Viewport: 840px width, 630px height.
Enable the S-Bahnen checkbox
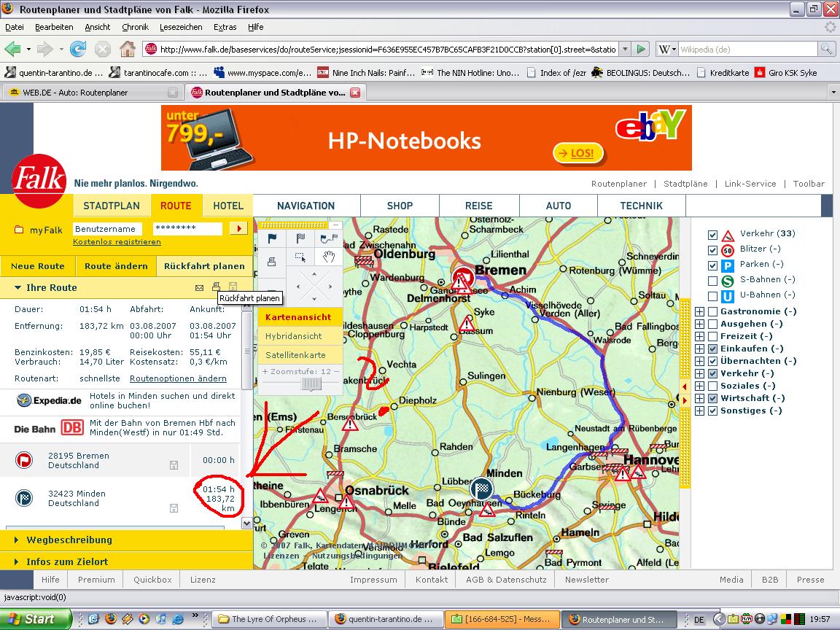712,281
